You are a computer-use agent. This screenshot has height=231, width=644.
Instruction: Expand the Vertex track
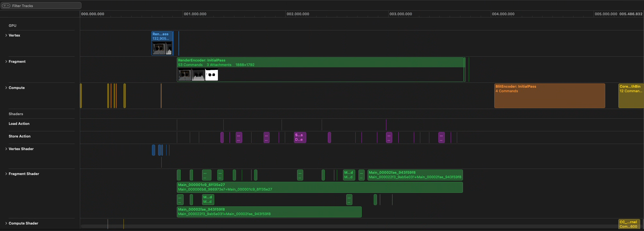[6, 35]
